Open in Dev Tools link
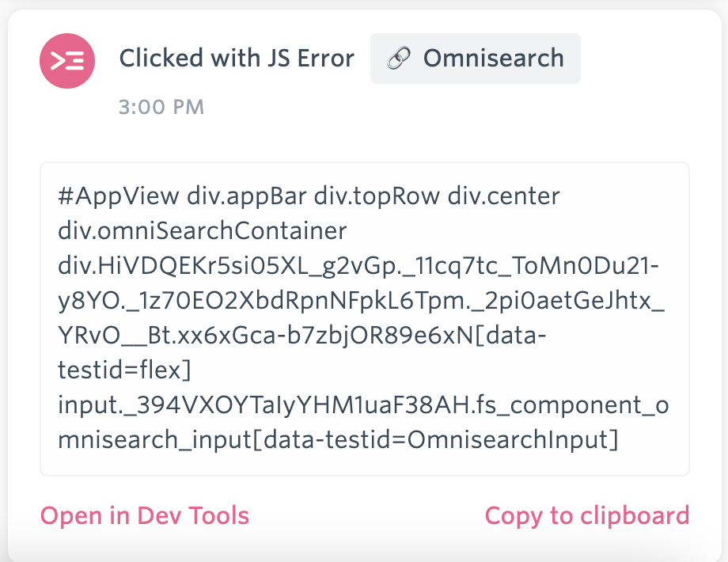 (x=145, y=515)
